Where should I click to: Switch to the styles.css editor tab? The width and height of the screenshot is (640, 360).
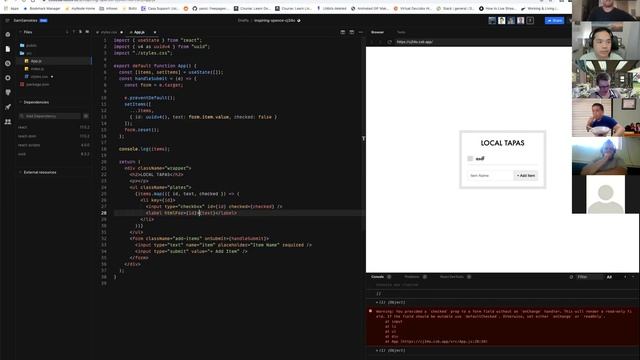pos(109,32)
